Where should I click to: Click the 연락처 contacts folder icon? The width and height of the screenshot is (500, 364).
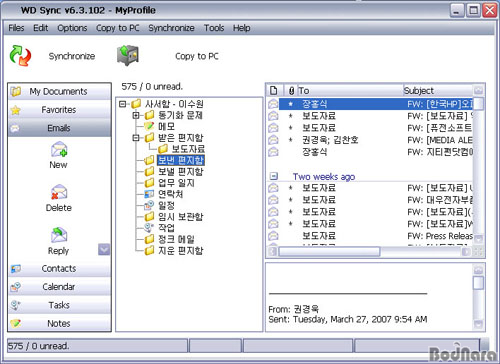tap(149, 194)
